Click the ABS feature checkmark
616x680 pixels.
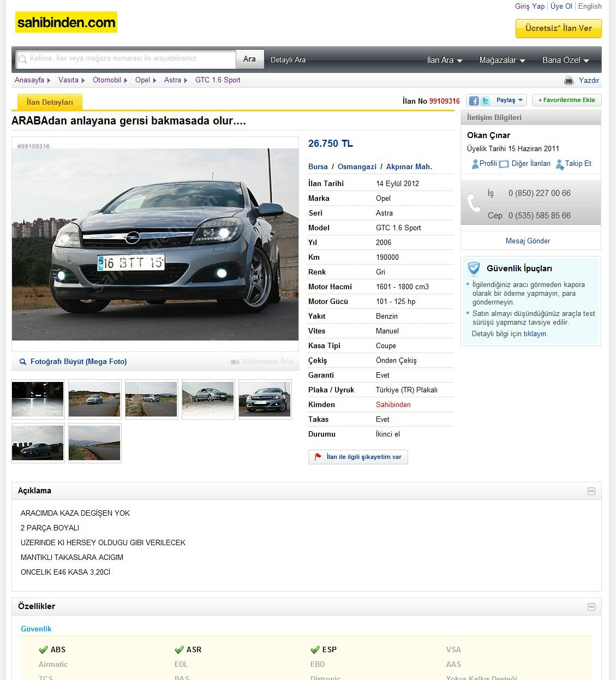point(43,649)
